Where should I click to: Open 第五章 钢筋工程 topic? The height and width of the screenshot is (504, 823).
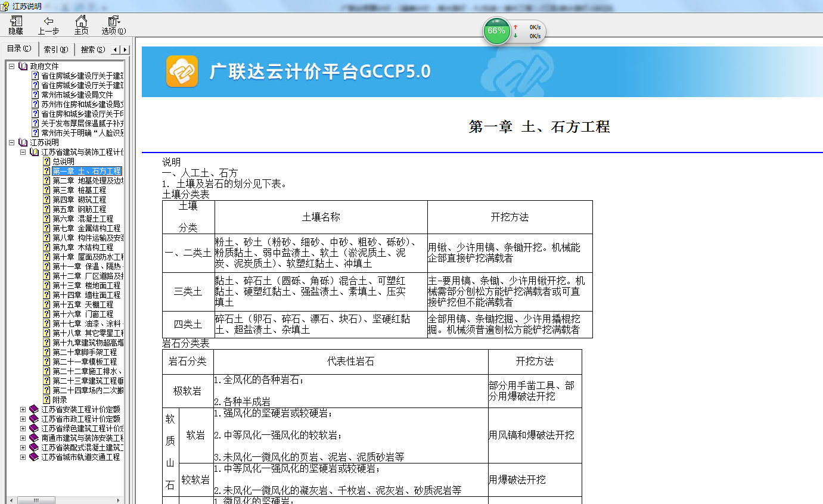pos(79,209)
